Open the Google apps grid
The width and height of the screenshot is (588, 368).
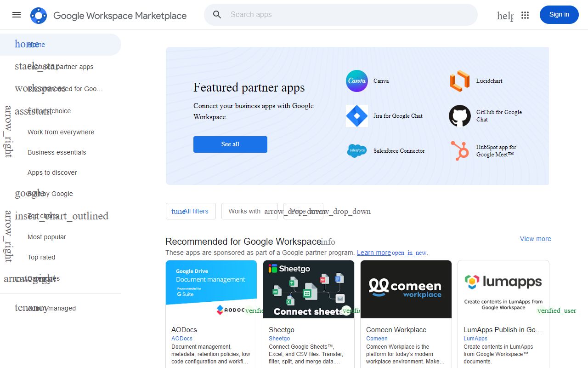click(525, 15)
